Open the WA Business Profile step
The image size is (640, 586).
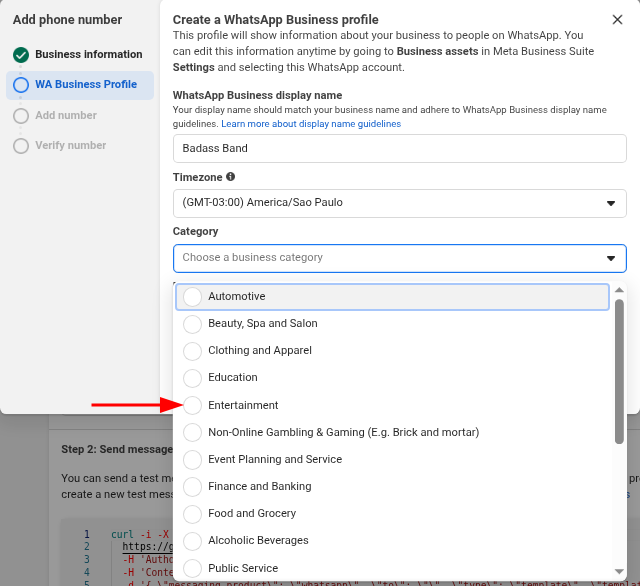[x=86, y=85]
